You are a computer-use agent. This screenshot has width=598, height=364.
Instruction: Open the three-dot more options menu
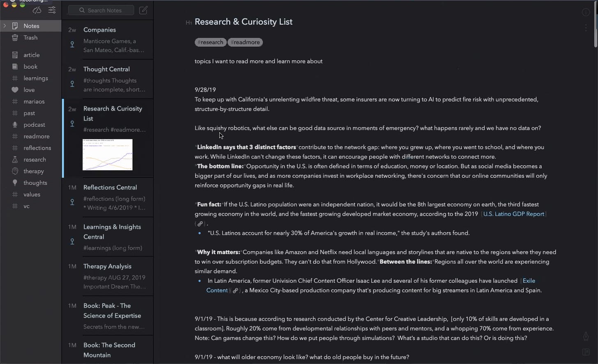tap(586, 27)
